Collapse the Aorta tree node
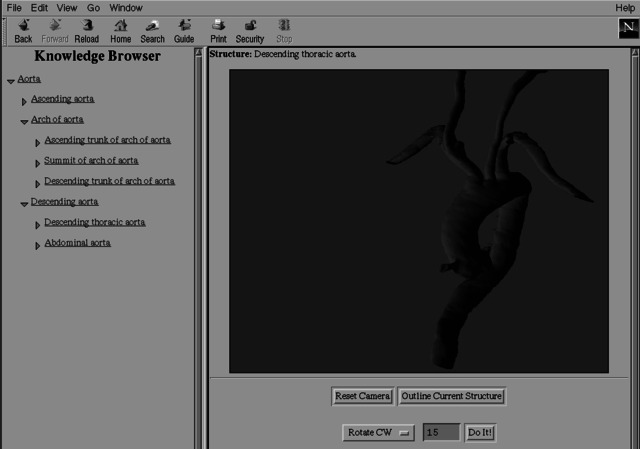Viewport: 640px width, 449px height. pos(11,81)
